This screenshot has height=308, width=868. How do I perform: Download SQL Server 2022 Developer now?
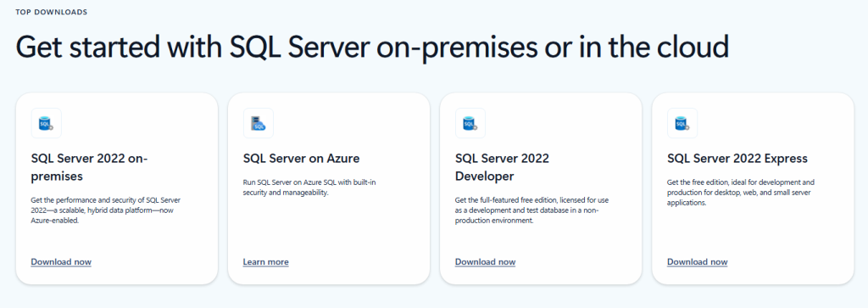point(486,261)
